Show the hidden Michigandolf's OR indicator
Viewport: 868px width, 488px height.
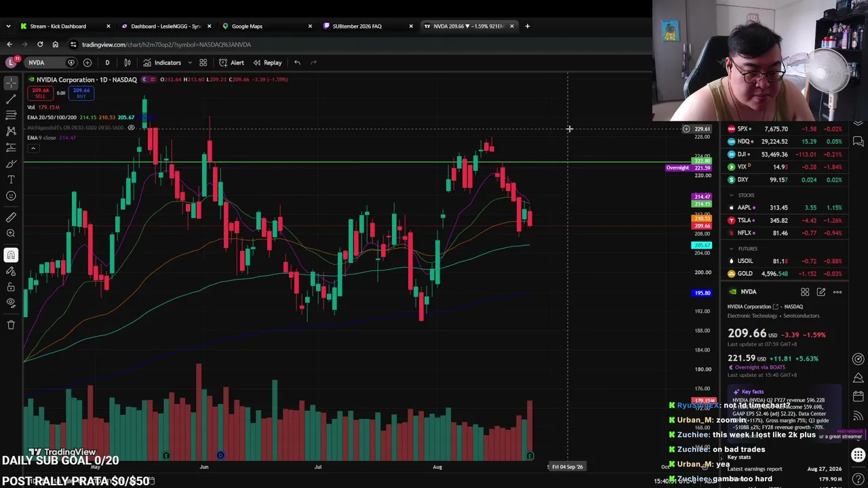(131, 127)
